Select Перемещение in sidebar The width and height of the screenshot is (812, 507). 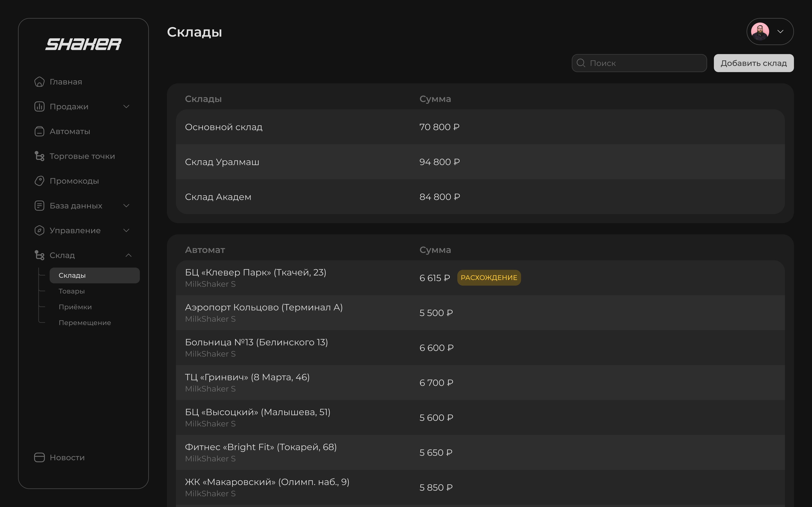point(85,323)
